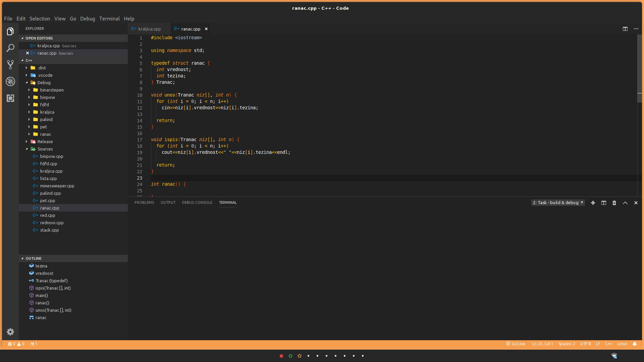Click Ln 23, Col 1 in status bar

[542, 344]
